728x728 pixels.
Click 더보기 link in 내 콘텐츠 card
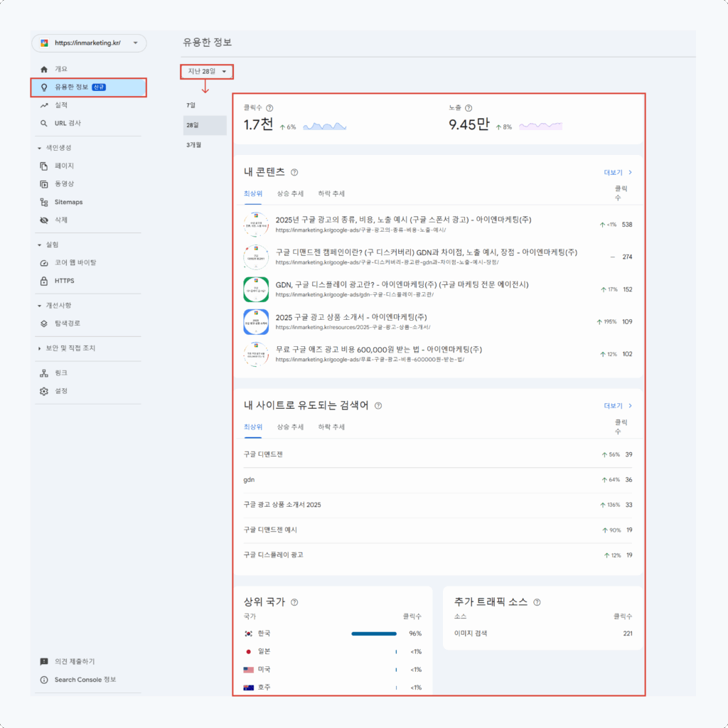[618, 173]
